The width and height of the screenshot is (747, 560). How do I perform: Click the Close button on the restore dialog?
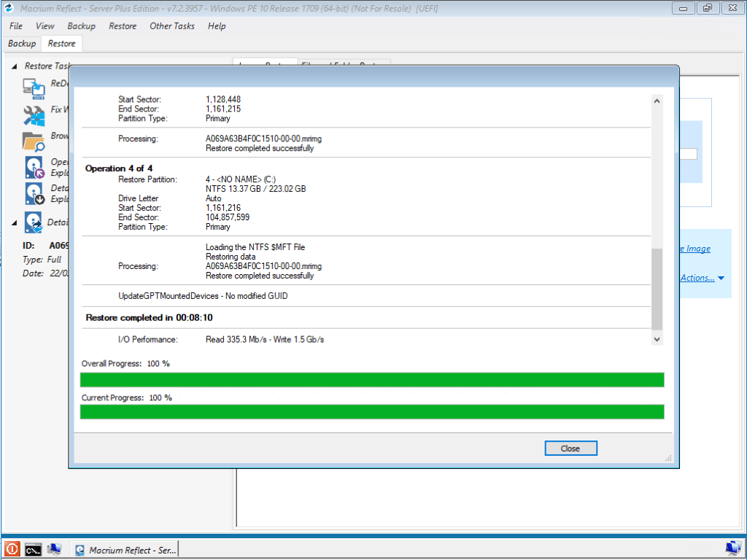point(570,448)
